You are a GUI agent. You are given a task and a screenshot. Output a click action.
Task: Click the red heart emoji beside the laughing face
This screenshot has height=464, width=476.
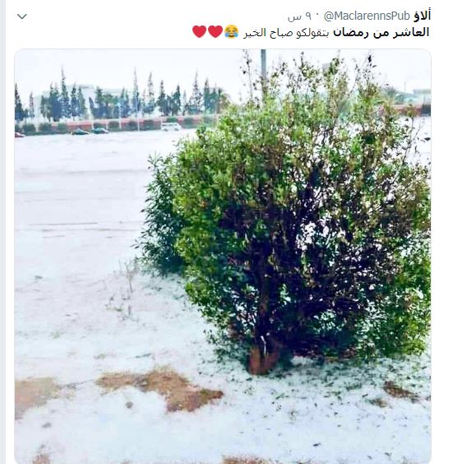(x=215, y=31)
